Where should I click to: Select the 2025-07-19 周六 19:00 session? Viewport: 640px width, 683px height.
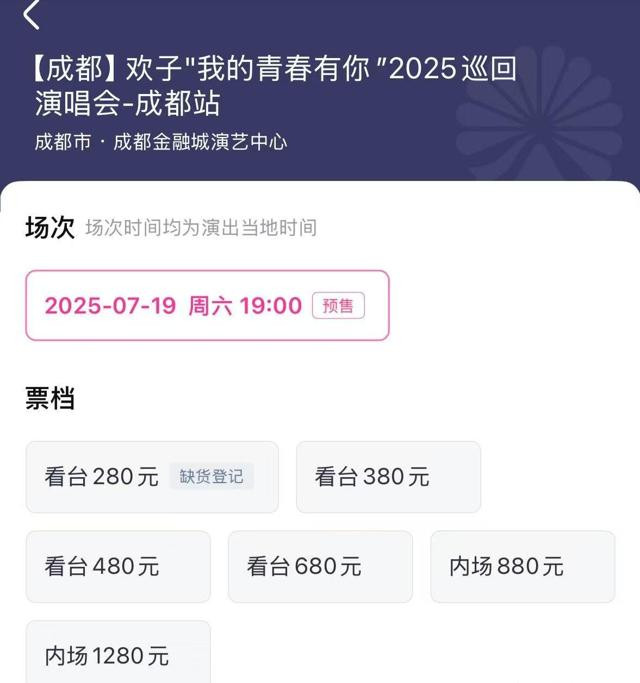[x=207, y=305]
